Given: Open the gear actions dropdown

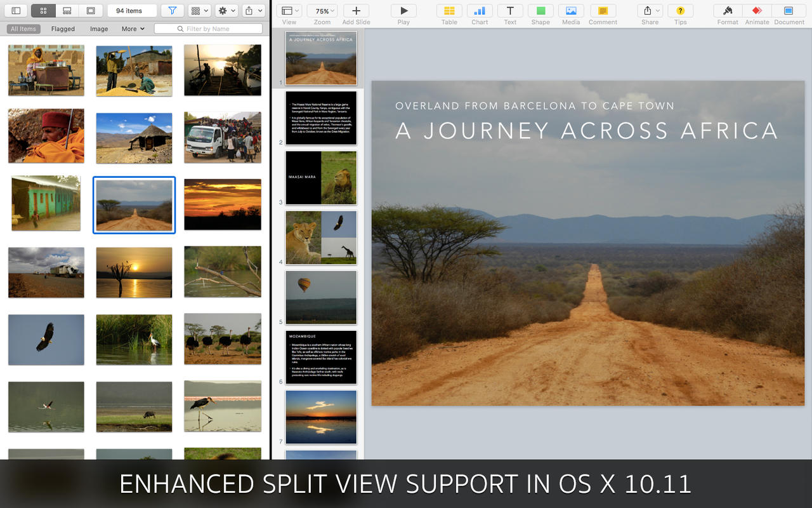Looking at the screenshot, I should 226,10.
